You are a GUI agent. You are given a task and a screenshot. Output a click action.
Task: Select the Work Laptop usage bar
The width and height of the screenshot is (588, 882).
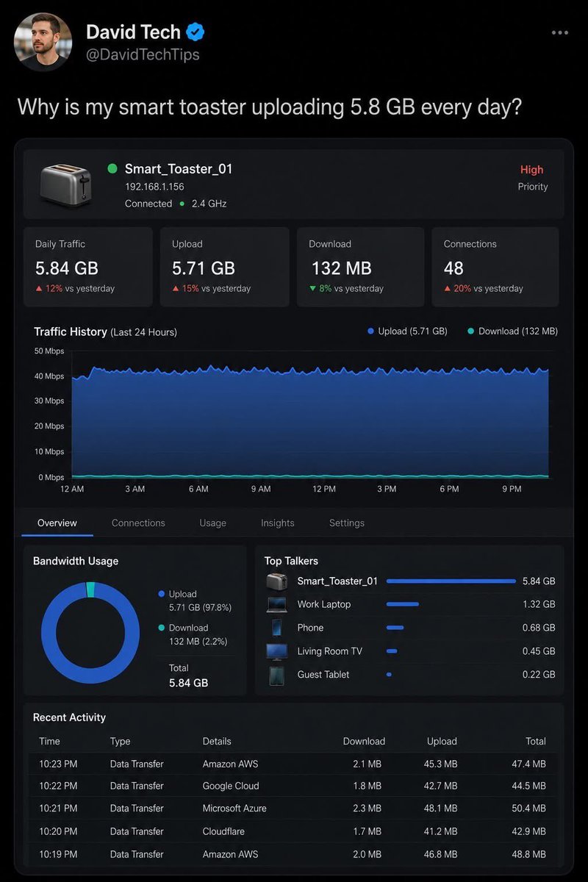pos(403,604)
